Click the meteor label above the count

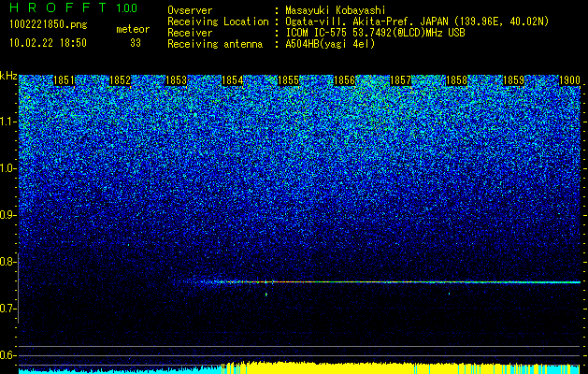[x=133, y=29]
